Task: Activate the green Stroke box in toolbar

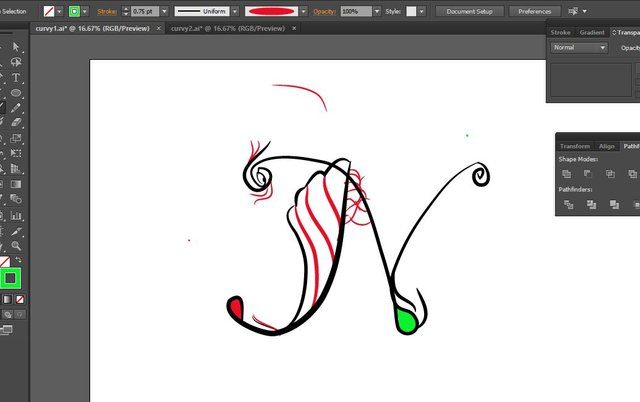Action: coord(10,278)
